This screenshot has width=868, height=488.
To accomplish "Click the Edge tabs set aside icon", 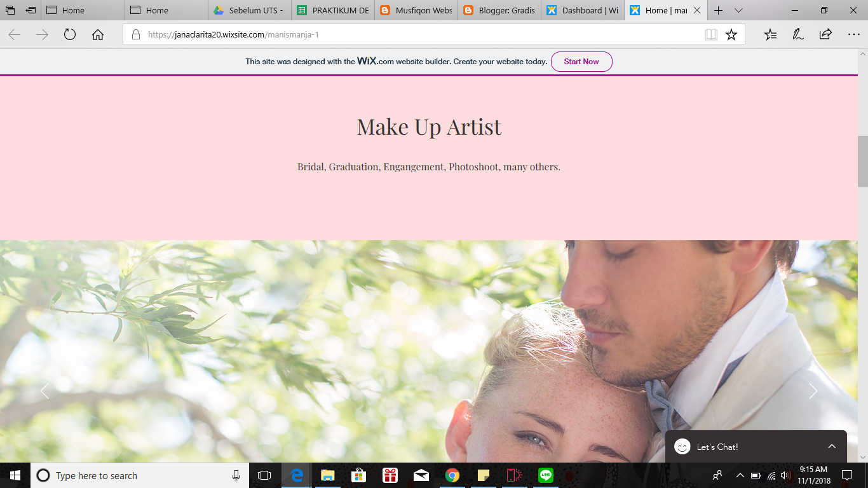I will coord(10,10).
